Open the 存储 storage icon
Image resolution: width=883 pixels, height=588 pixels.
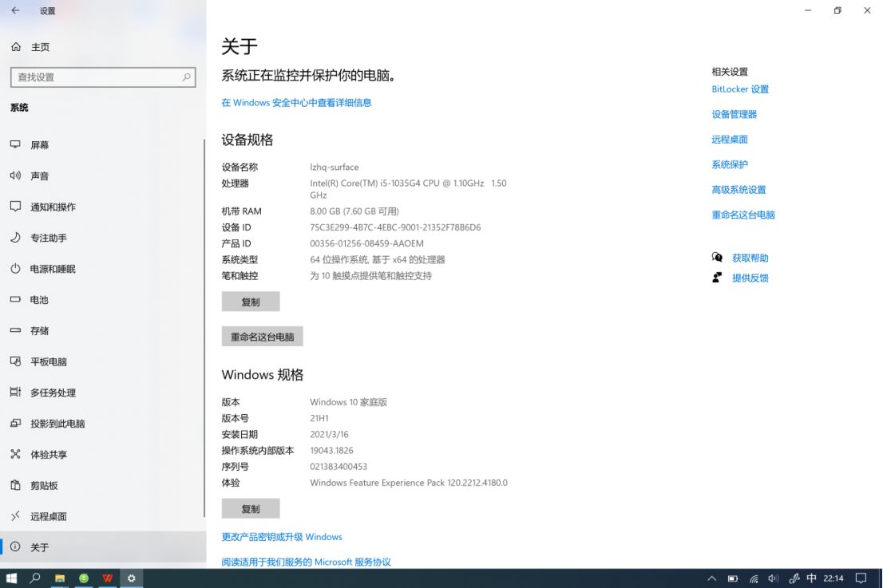point(15,330)
